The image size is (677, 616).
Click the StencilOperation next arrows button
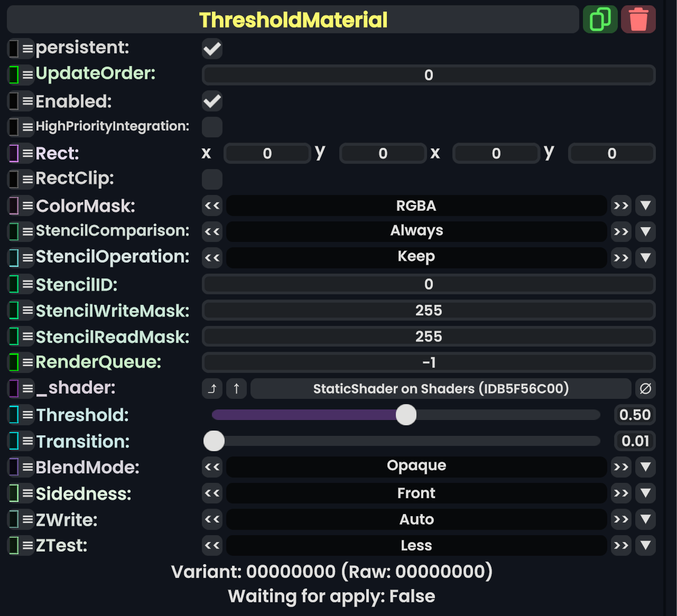(x=621, y=258)
